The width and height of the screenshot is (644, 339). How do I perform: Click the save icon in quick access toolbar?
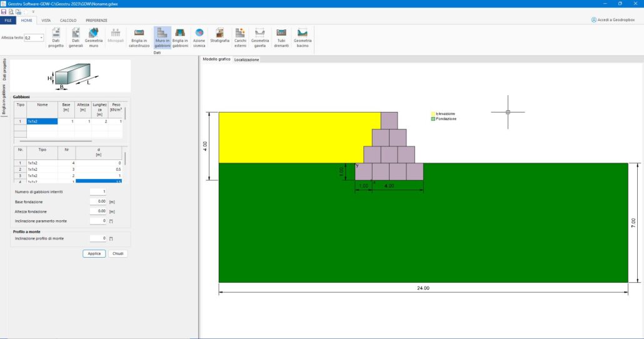coord(4,12)
